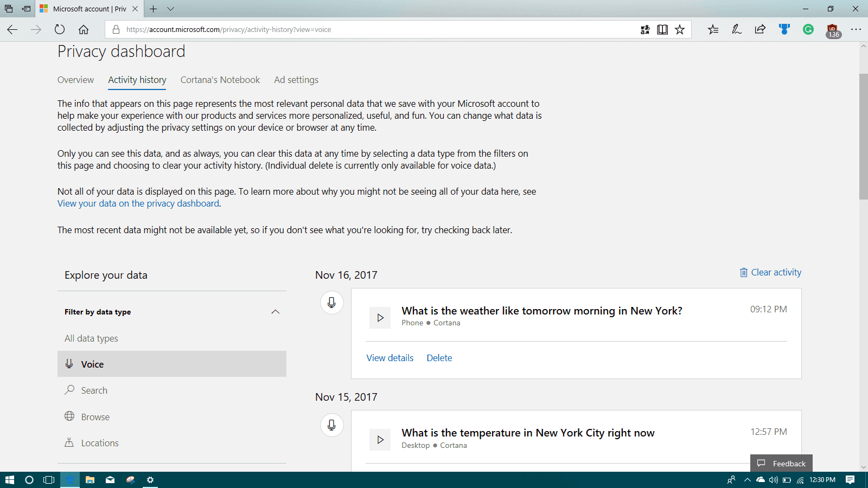
Task: Click the set these tabs aside icon
Action: [26, 9]
